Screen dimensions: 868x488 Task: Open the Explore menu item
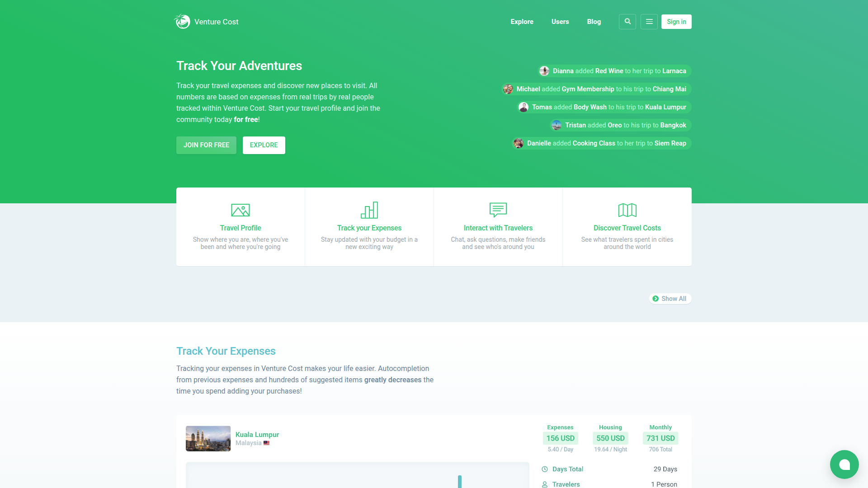[522, 22]
